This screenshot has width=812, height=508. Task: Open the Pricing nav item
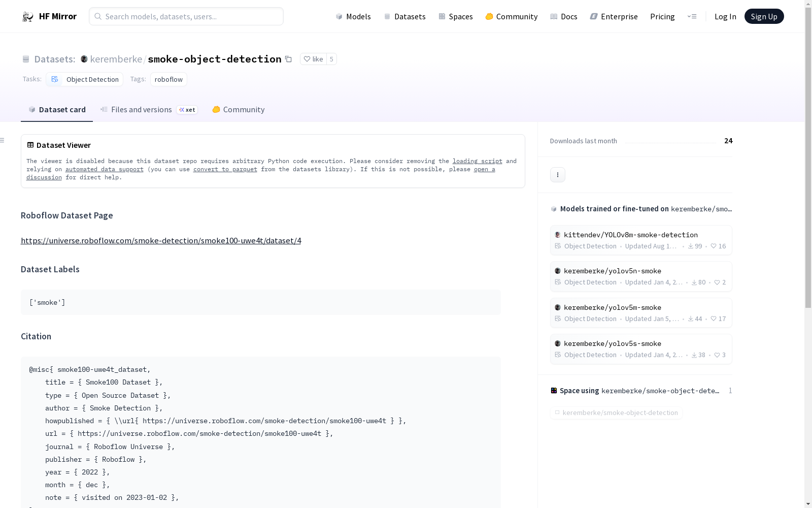point(662,16)
